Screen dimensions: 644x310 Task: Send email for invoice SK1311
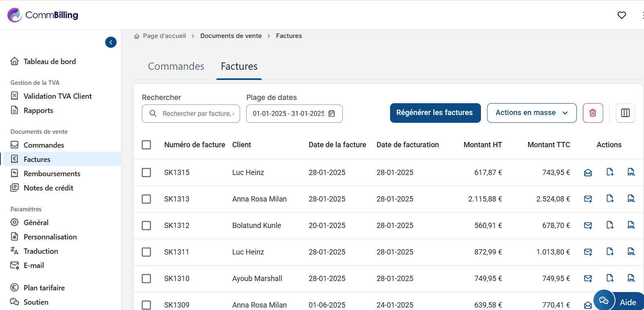[x=588, y=252]
